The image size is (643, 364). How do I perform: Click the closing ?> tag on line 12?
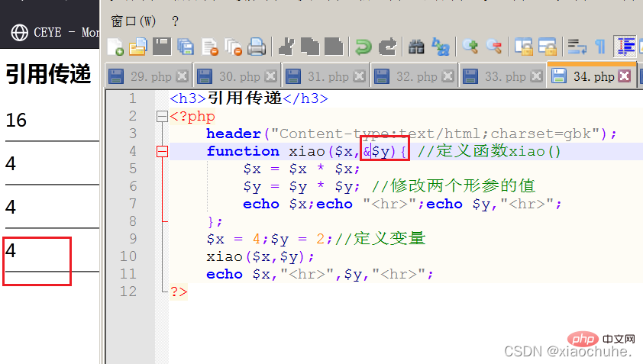tap(179, 292)
